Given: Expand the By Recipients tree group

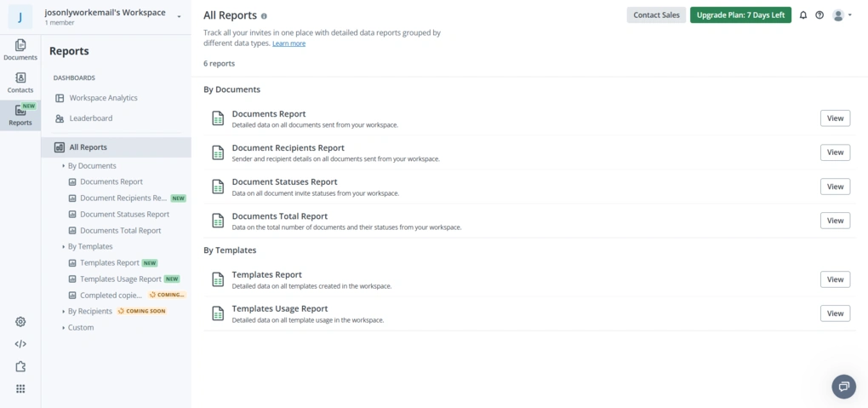Looking at the screenshot, I should pos(64,312).
